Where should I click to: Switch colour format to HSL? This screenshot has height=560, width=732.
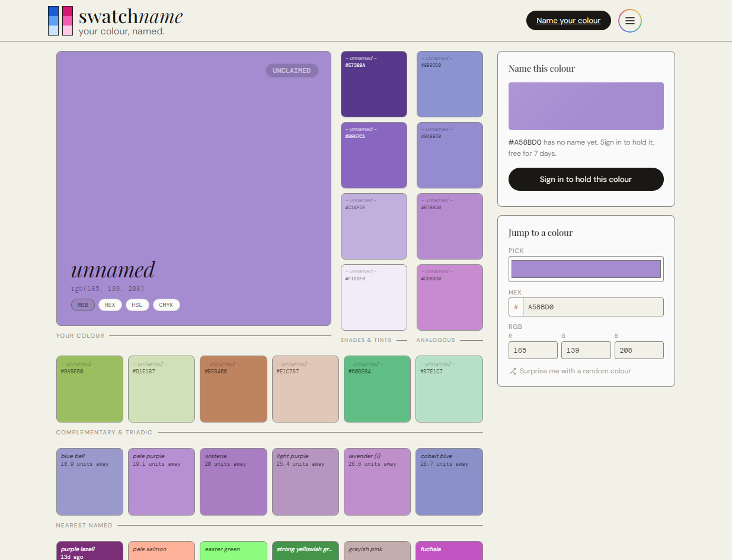tap(138, 305)
